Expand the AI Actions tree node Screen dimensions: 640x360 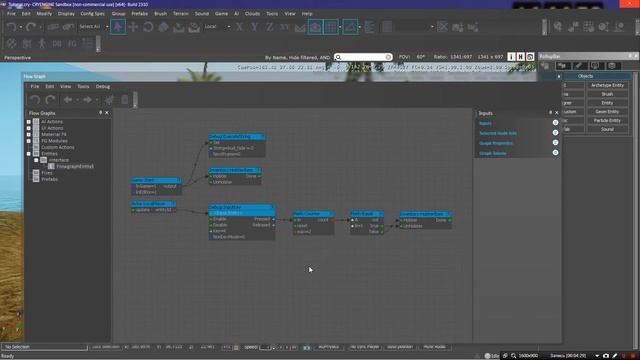(x=29, y=122)
